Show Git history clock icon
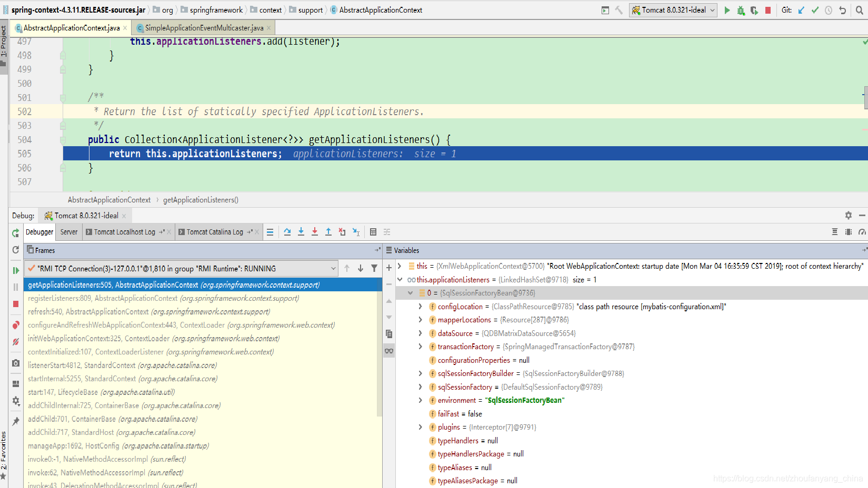The height and width of the screenshot is (488, 868). (x=829, y=10)
